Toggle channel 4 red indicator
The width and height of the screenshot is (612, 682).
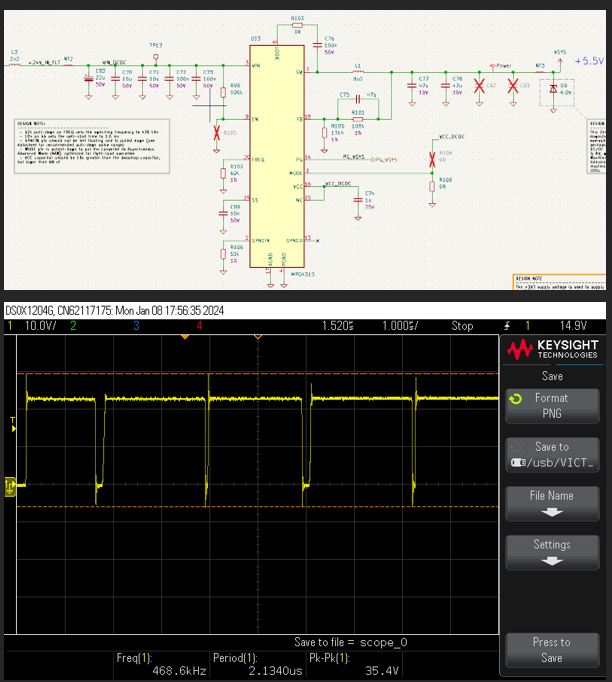pyautogui.click(x=199, y=326)
